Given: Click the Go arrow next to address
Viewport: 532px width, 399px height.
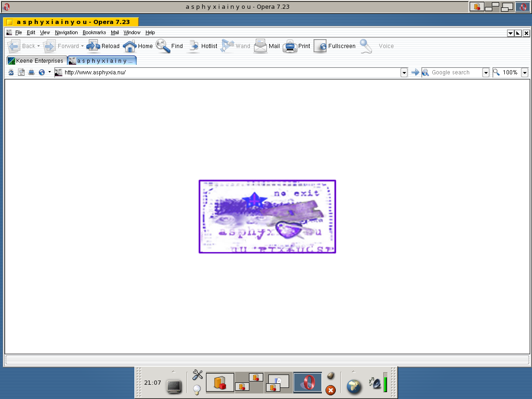Looking at the screenshot, I should [x=415, y=72].
